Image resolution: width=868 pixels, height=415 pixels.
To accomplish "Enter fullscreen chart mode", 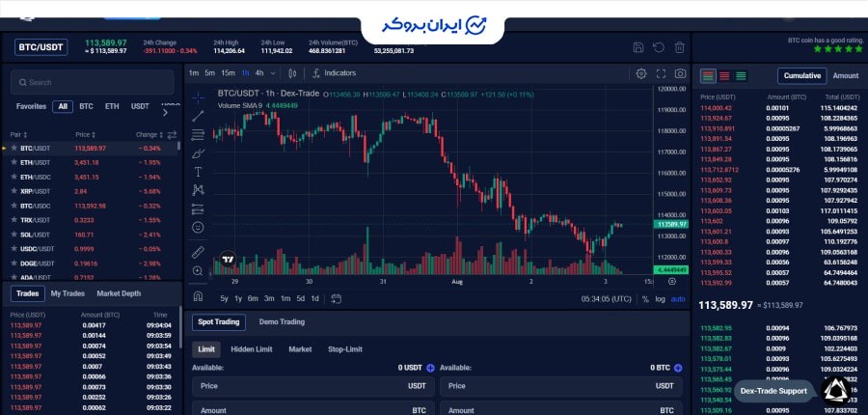I will (661, 73).
